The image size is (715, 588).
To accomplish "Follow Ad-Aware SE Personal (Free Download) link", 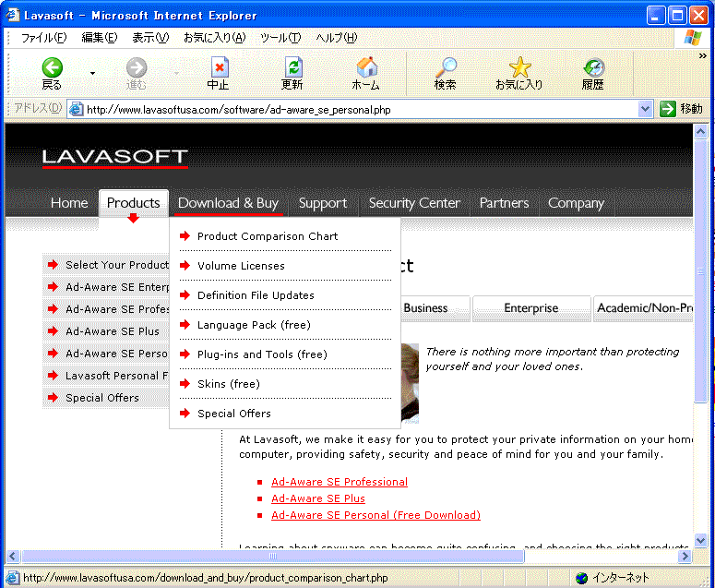I will tap(375, 515).
